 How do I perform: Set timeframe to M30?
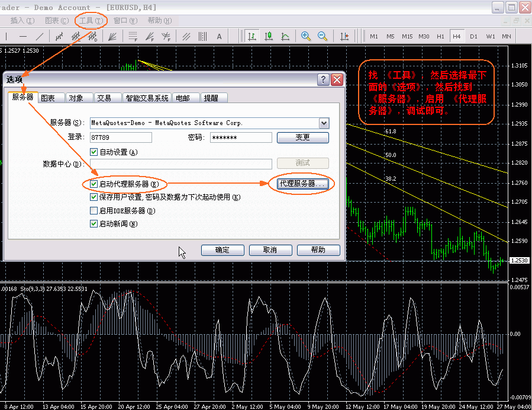click(x=424, y=36)
